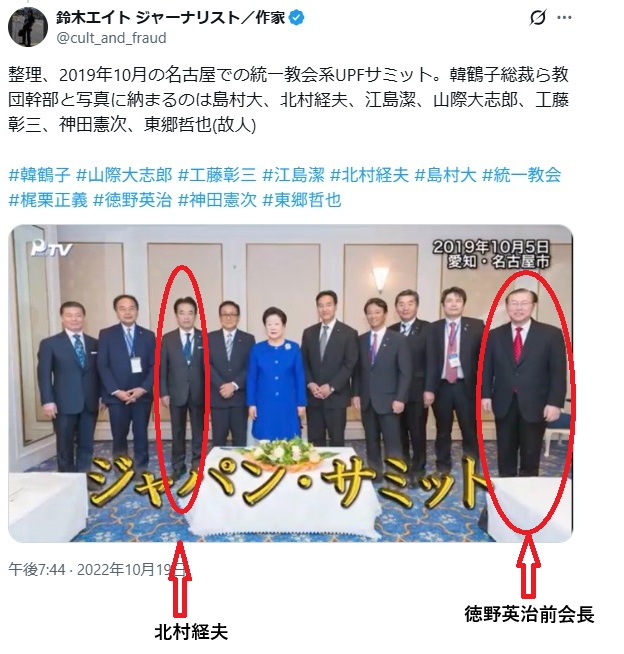Open hashtag #北村経夫
624x654 pixels.
point(370,175)
